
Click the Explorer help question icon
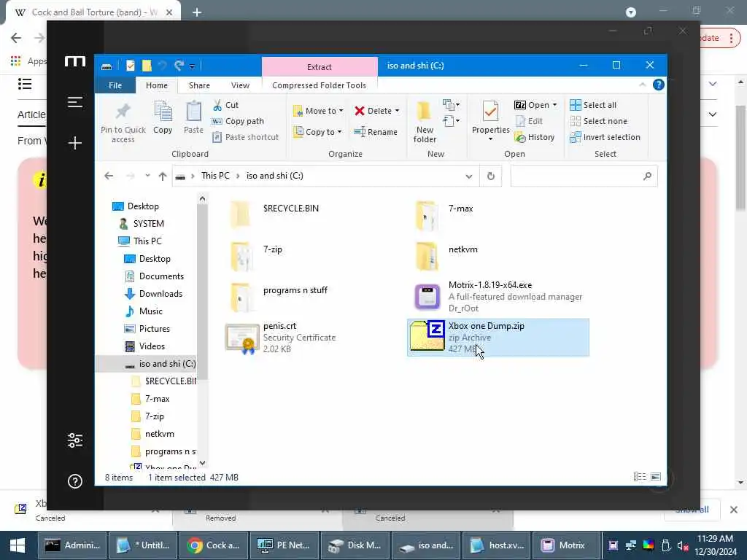click(659, 85)
